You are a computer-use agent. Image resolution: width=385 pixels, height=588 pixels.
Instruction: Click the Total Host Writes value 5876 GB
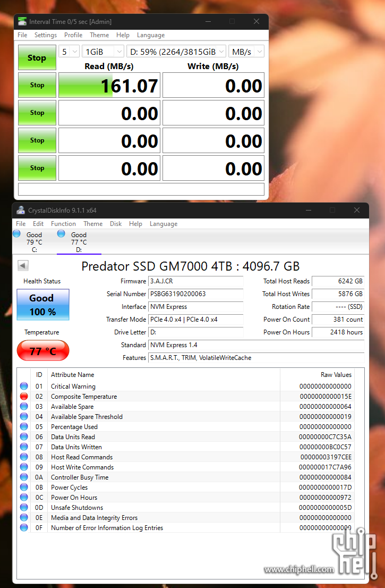338,294
